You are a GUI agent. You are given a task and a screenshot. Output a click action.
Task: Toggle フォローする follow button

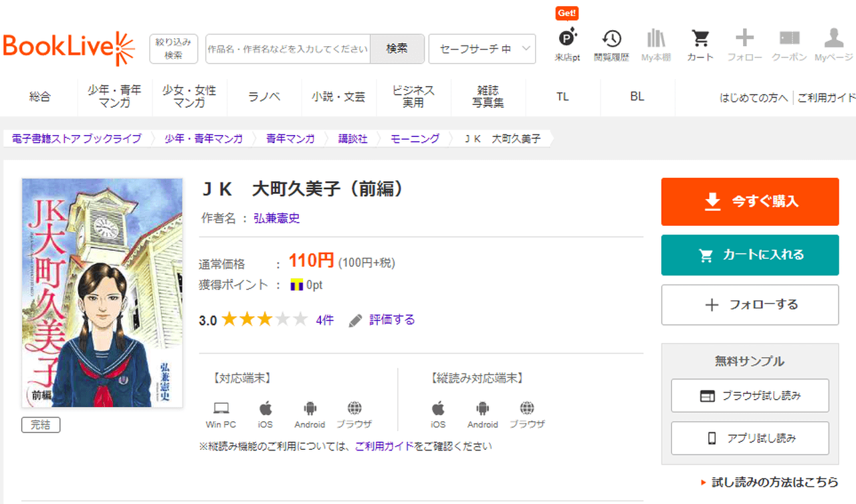click(x=750, y=305)
